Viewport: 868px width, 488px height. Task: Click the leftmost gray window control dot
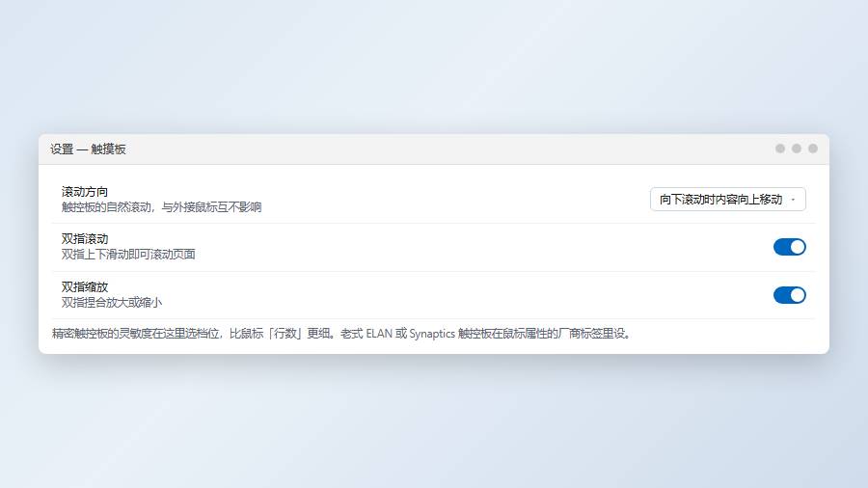pyautogui.click(x=780, y=149)
